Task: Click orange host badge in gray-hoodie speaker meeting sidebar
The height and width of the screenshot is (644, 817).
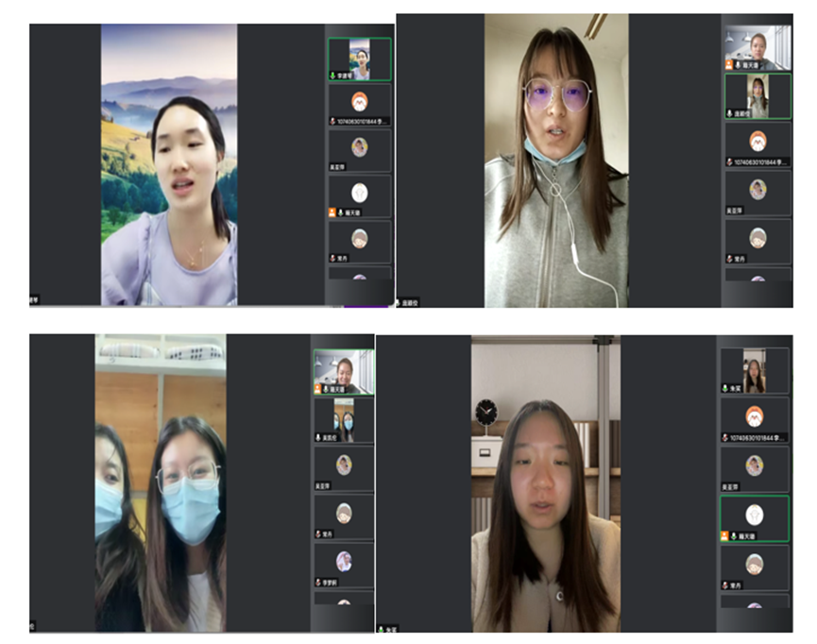Action: tap(730, 65)
